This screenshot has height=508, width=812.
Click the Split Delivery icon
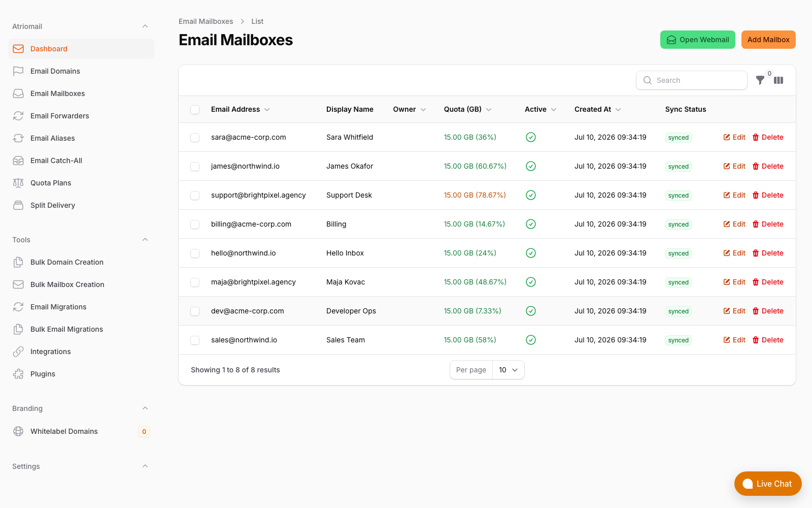pos(18,205)
